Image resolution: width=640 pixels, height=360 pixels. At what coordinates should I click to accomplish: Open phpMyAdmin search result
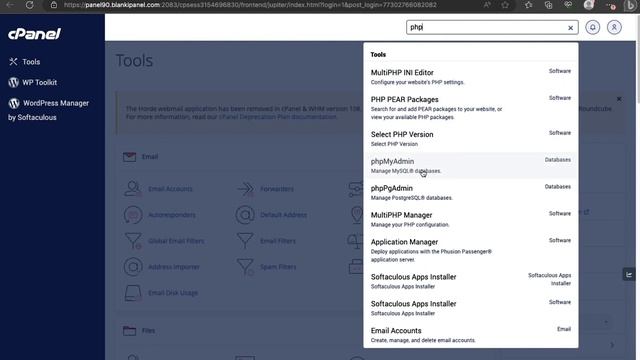(x=471, y=166)
